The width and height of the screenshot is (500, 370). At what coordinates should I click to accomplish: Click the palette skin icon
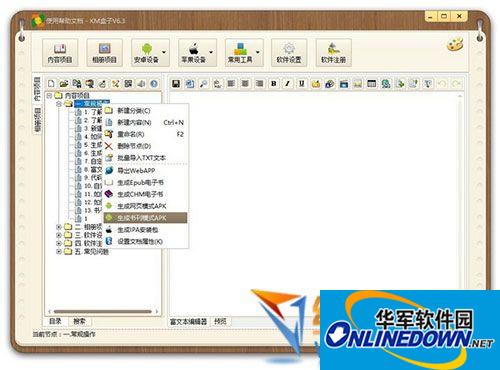point(455,45)
